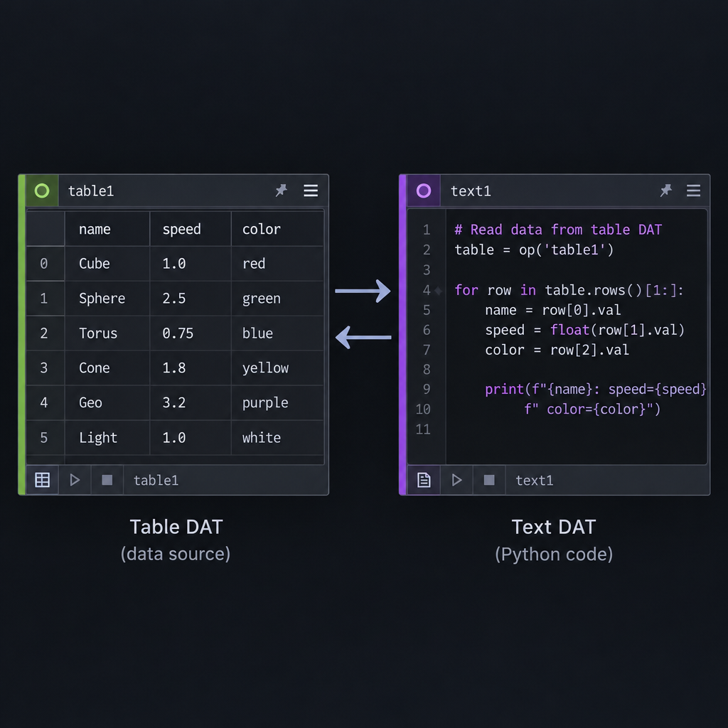Click the 'Sphere' cell
This screenshot has height=728, width=728.
click(107, 299)
